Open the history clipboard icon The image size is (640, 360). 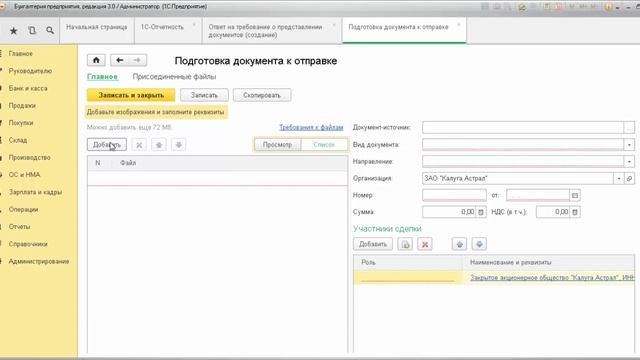point(32,31)
